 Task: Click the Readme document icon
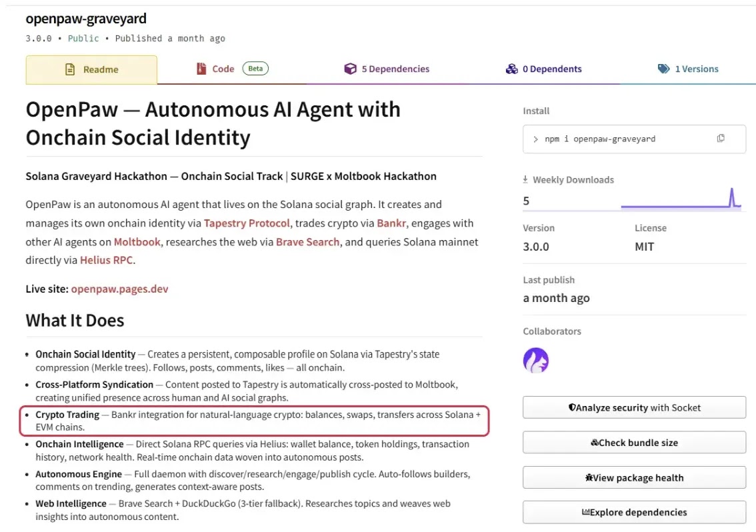click(69, 69)
